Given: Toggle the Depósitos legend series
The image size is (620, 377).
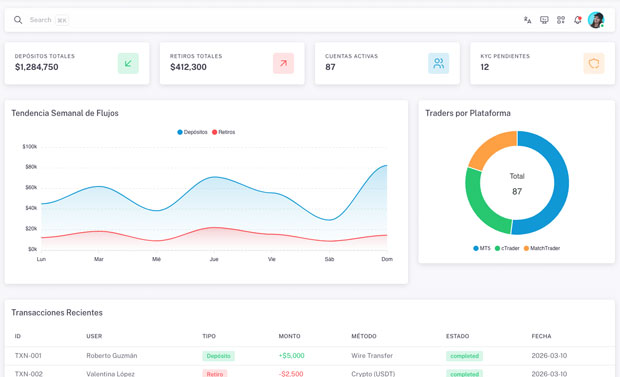Looking at the screenshot, I should [x=192, y=132].
